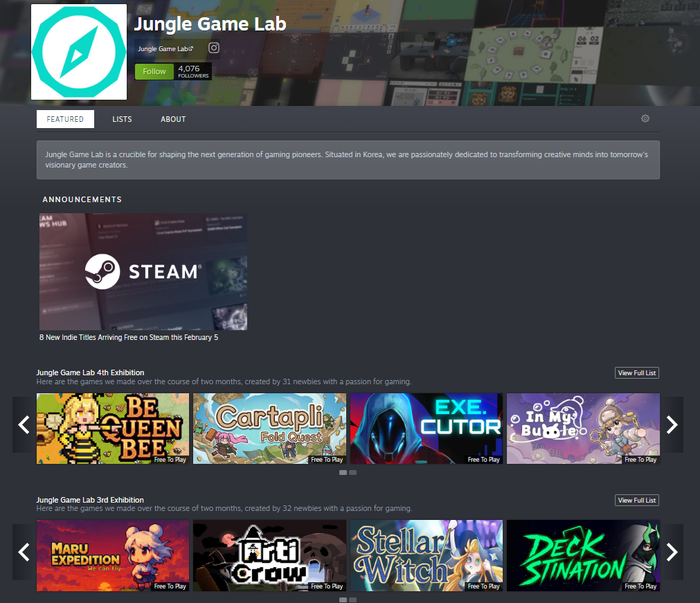Open the EXE.CUTOR game card

click(x=427, y=429)
